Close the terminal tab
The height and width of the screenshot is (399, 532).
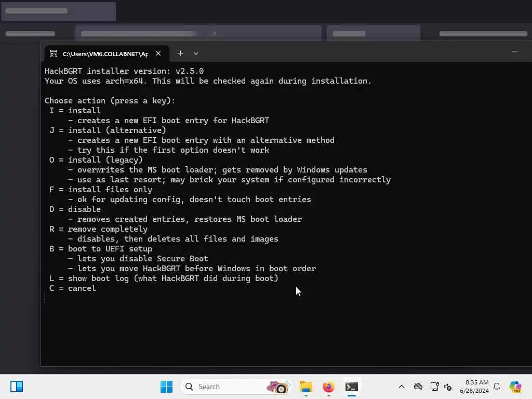coord(158,54)
